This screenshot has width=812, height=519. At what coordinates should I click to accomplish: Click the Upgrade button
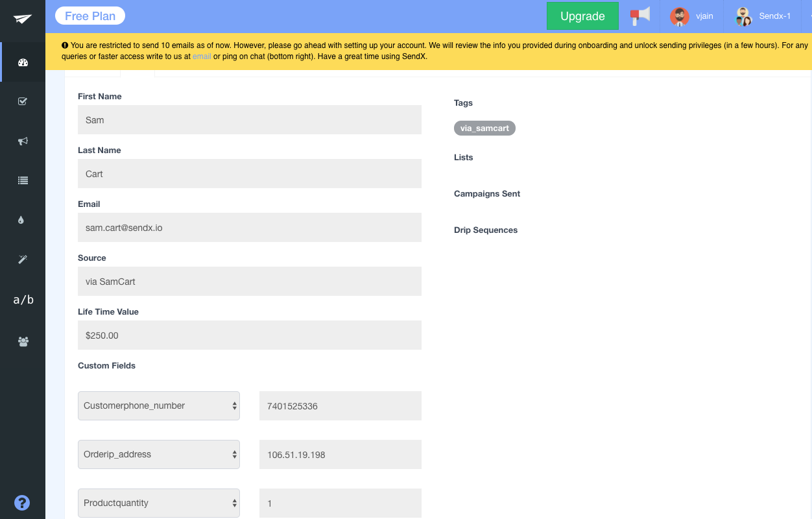(x=582, y=16)
